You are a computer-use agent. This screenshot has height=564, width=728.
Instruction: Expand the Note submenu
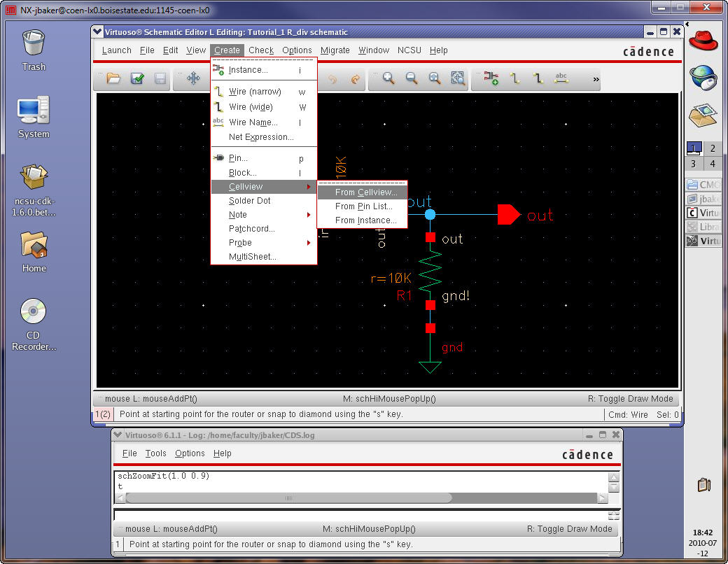tap(264, 215)
